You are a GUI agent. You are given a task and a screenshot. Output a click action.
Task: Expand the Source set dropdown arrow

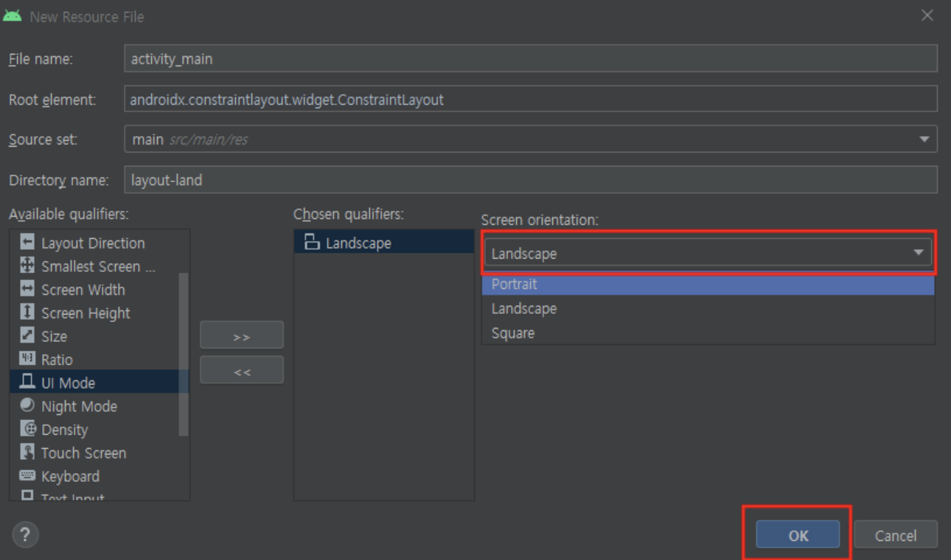(x=924, y=139)
